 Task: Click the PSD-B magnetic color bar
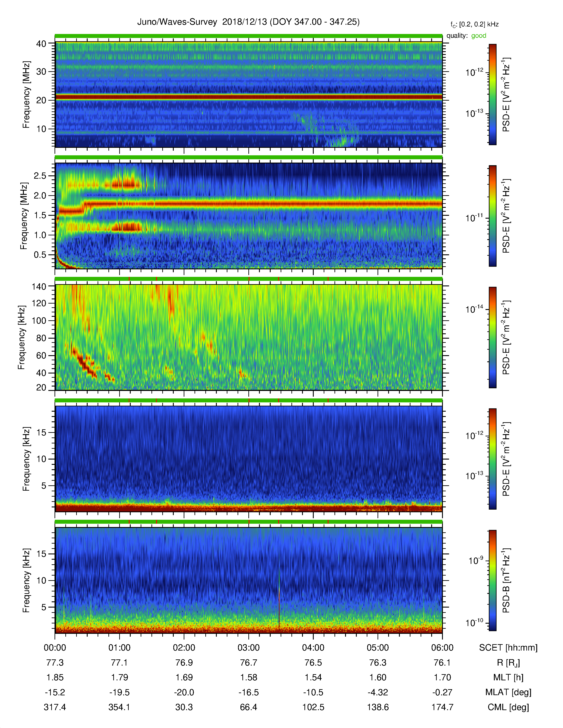[x=493, y=580]
